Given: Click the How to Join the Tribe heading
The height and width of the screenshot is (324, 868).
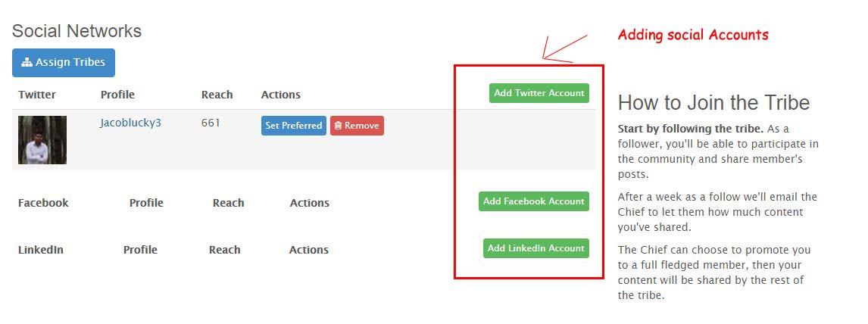Looking at the screenshot, I should 713,103.
